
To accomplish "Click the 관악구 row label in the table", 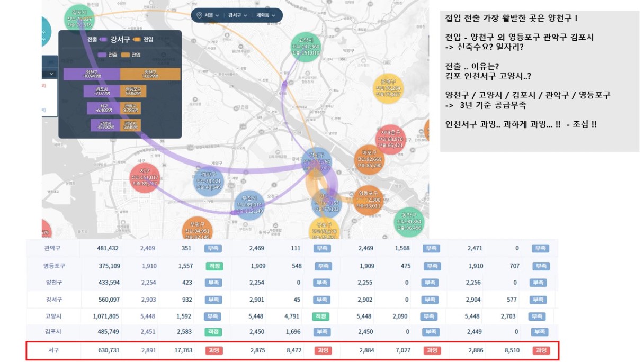I will pos(53,248).
